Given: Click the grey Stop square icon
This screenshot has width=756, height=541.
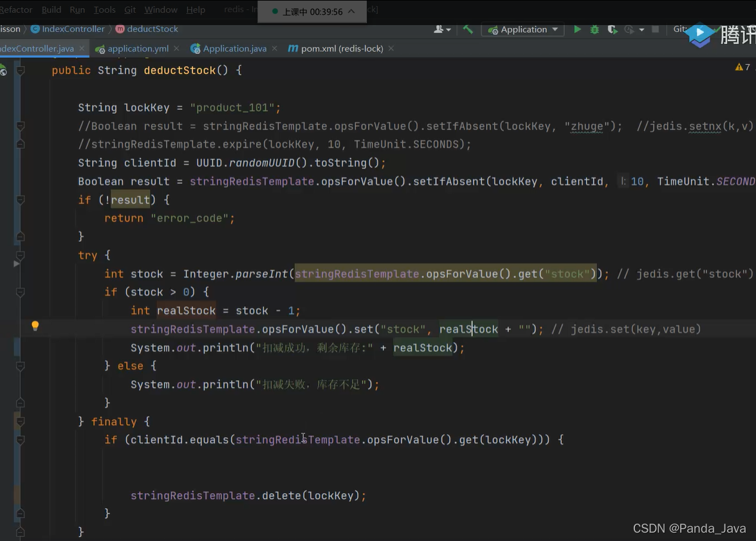Looking at the screenshot, I should 655,30.
